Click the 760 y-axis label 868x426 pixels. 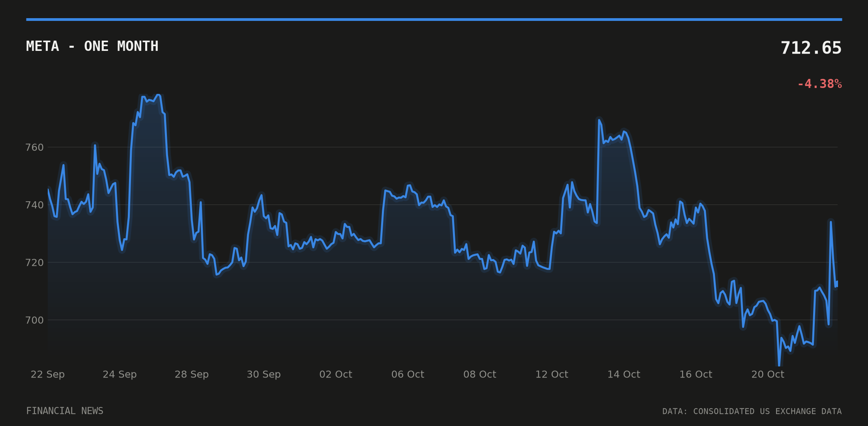click(34, 148)
